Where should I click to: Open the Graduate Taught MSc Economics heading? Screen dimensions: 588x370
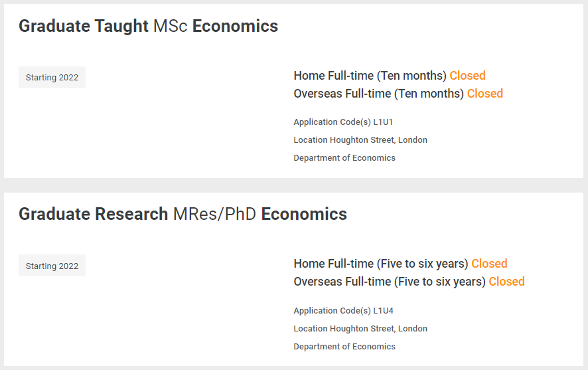pos(148,26)
